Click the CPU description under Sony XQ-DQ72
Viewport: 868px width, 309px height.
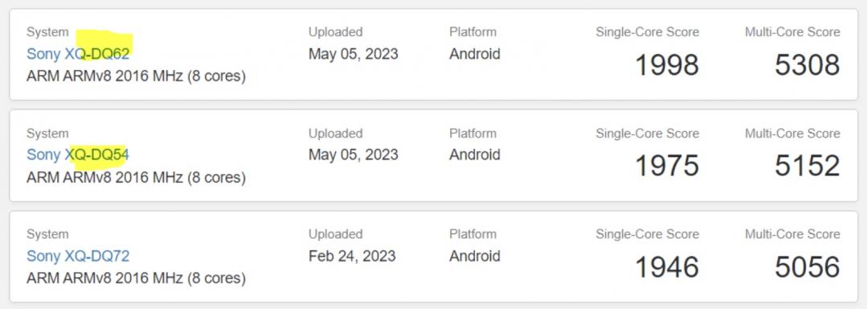tap(136, 278)
